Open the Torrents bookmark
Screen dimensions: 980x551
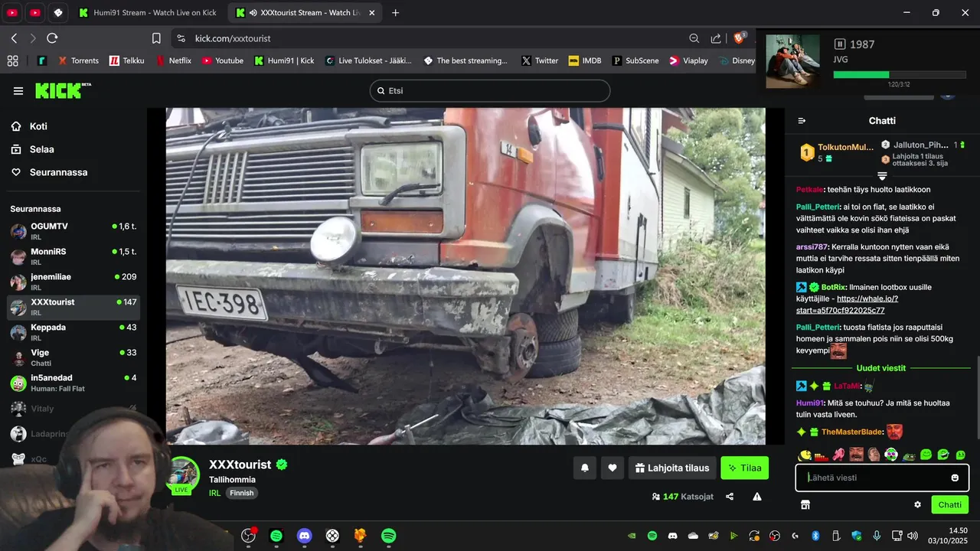tap(77, 60)
